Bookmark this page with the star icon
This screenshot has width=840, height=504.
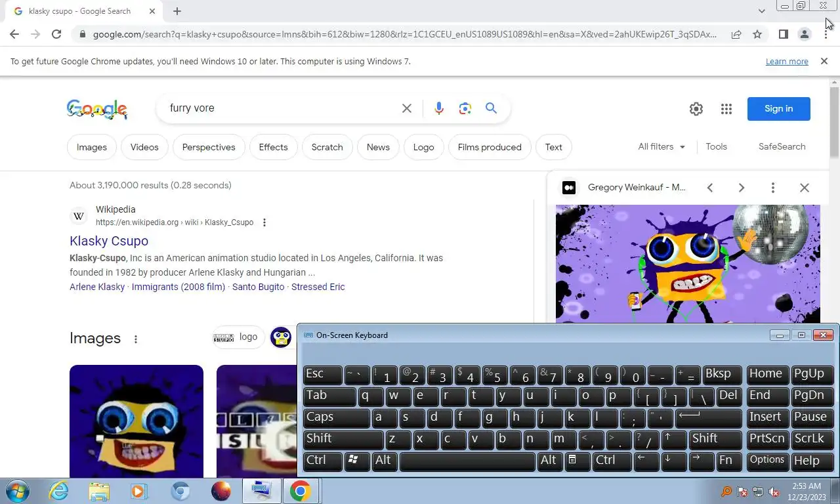click(757, 34)
